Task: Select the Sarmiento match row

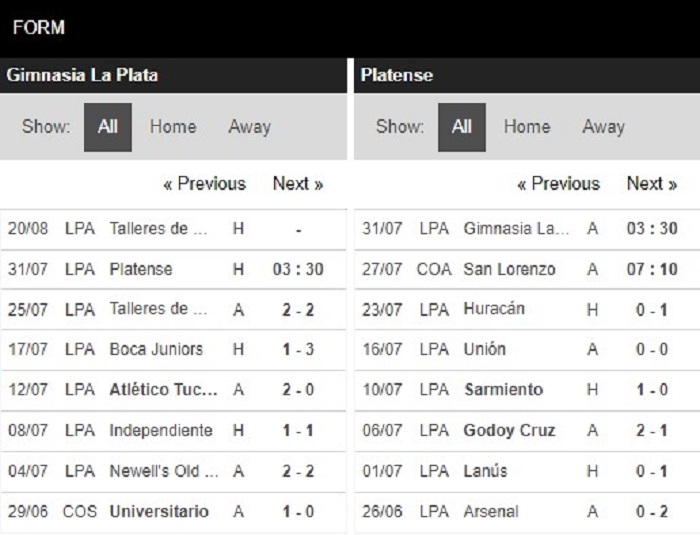Action: click(527, 390)
